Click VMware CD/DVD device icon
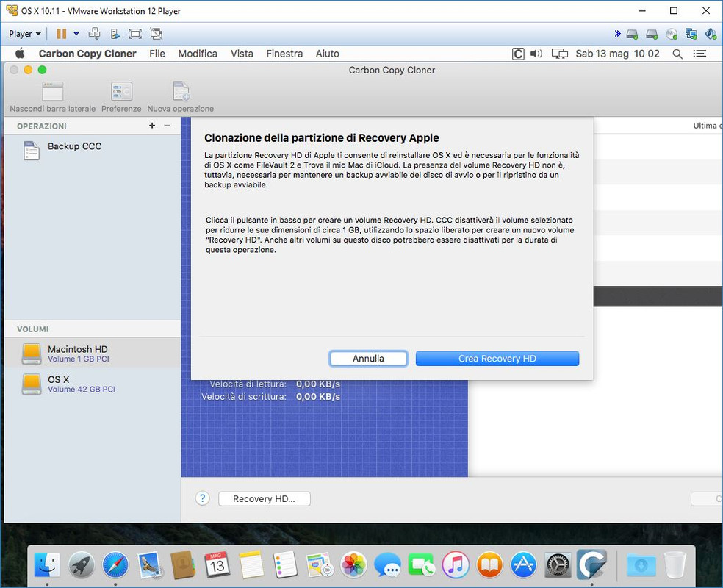Screen dimensions: 723x588 tap(672, 34)
